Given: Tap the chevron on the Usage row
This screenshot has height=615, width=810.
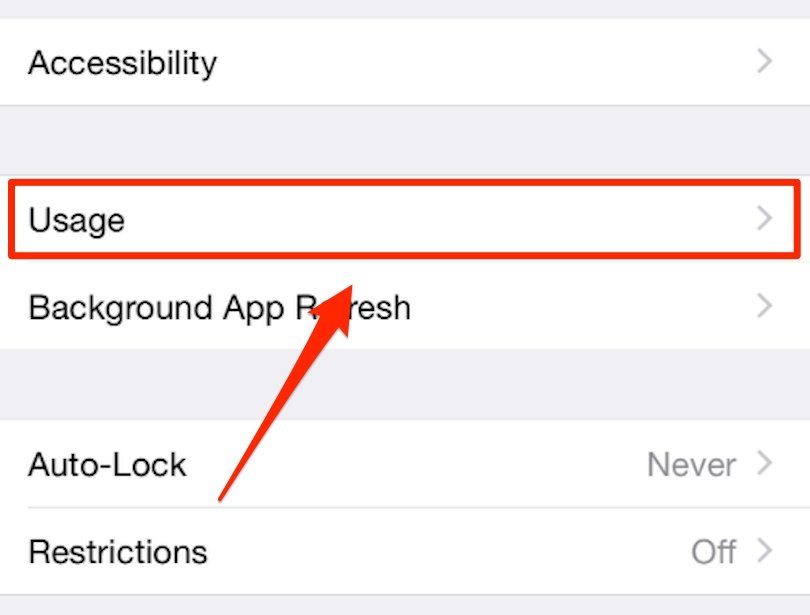Looking at the screenshot, I should pyautogui.click(x=765, y=218).
